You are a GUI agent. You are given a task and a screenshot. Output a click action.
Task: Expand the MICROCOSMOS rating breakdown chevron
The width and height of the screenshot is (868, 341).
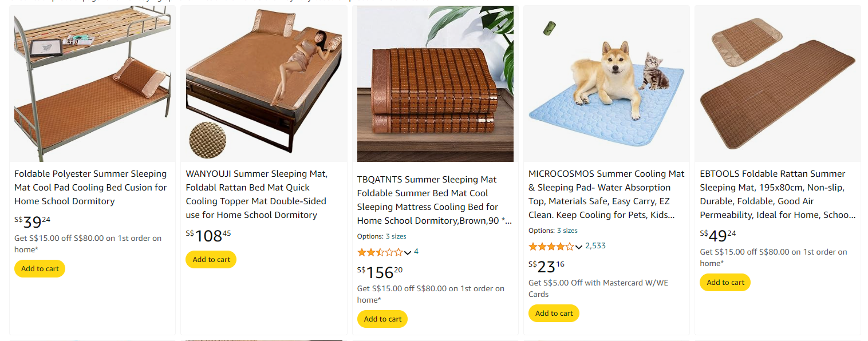point(579,247)
